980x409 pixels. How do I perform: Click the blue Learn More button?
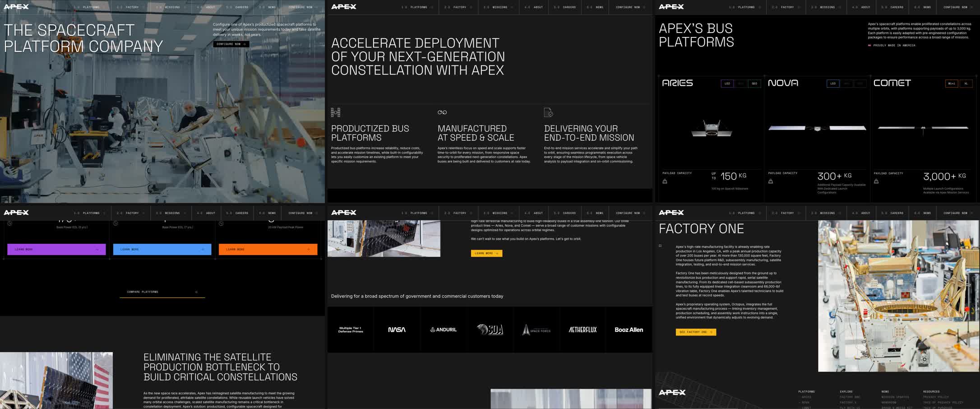tap(162, 249)
